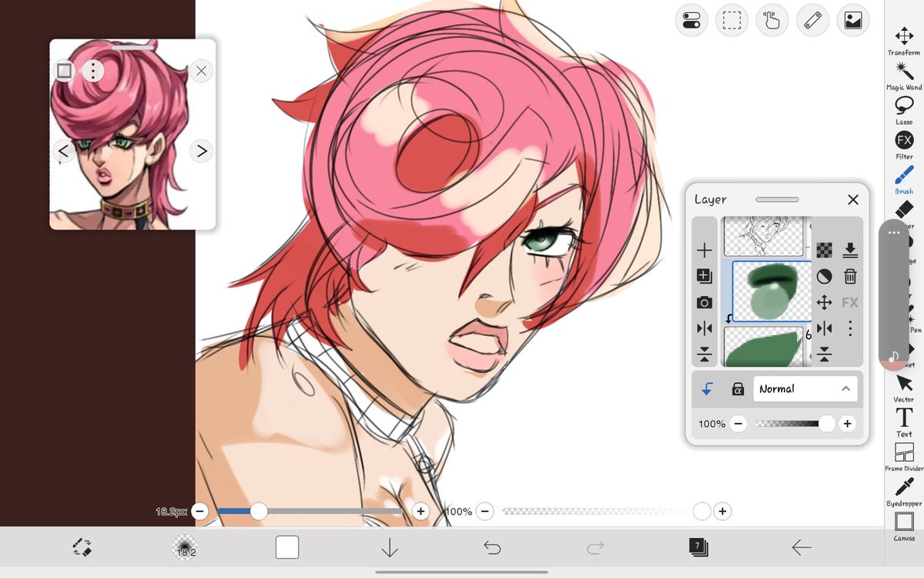924x578 pixels.
Task: Open the selection area dashed-square icon
Action: (731, 21)
